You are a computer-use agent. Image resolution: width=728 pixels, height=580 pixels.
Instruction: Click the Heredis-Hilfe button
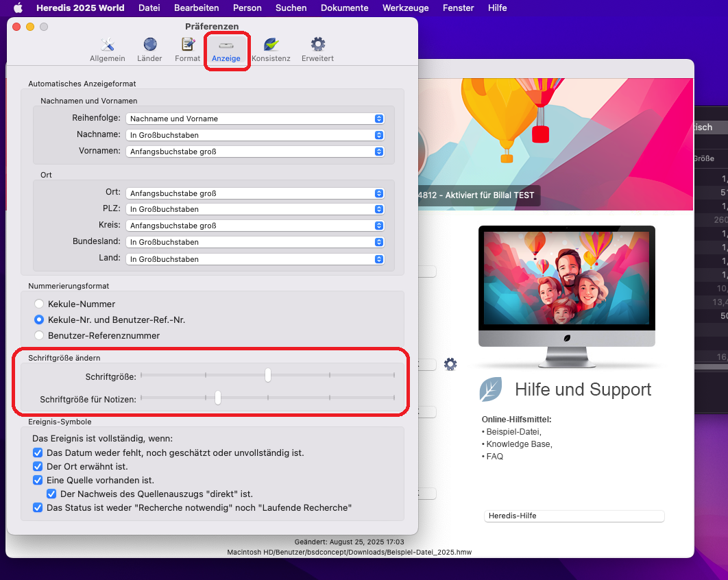pos(574,516)
